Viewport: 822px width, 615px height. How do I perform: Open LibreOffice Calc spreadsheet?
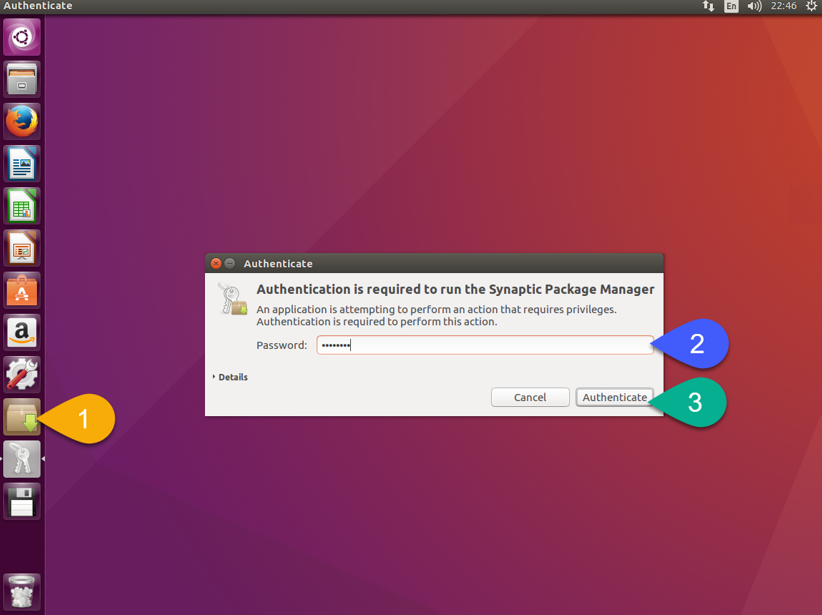tap(22, 205)
